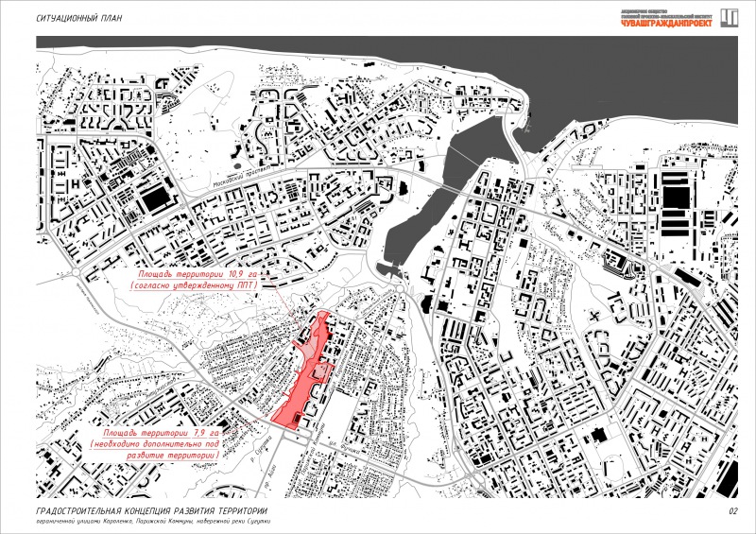
Task: Click the 'необходимо дополнительно под' annotation text
Action: pos(156,443)
